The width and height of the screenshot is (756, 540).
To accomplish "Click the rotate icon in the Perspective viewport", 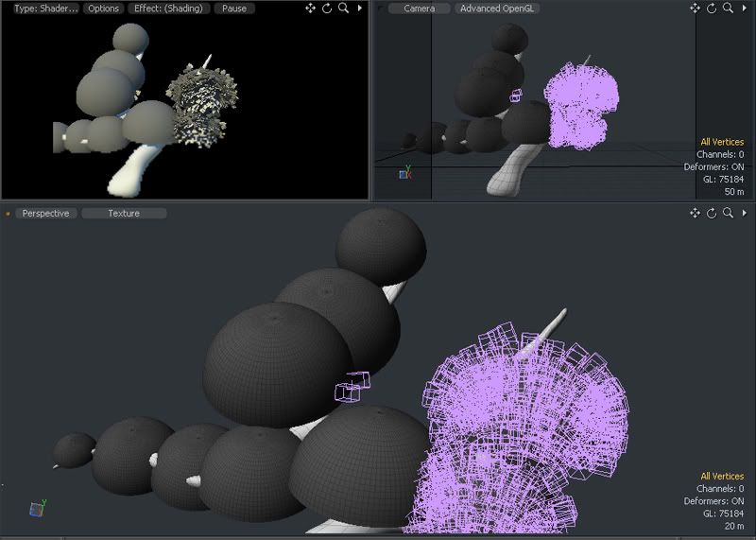I will tap(712, 214).
